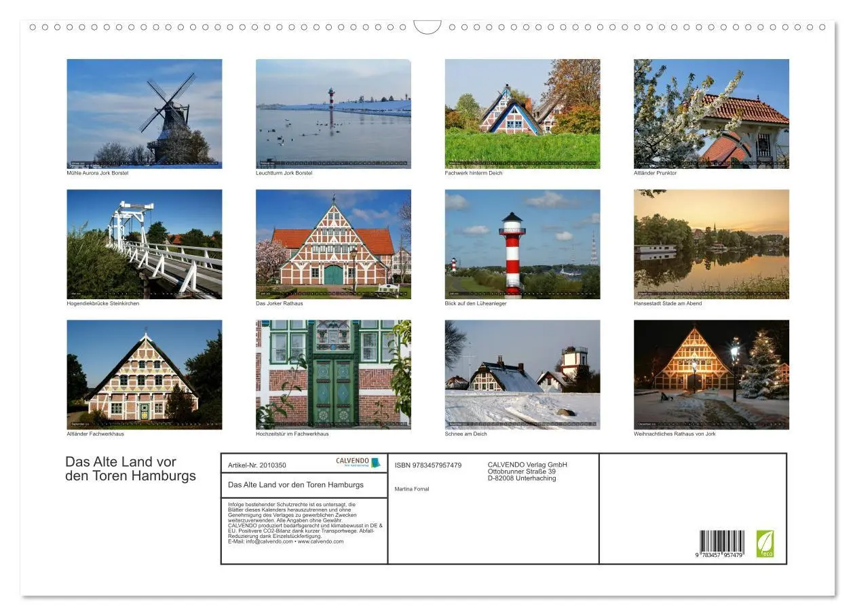
Task: Open the Hansestadt Stade evening photo
Action: pyautogui.click(x=712, y=244)
